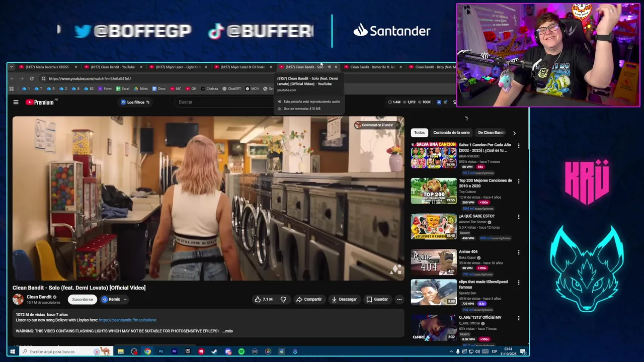Click the Guardar save button
This screenshot has width=644, height=362.
click(377, 299)
